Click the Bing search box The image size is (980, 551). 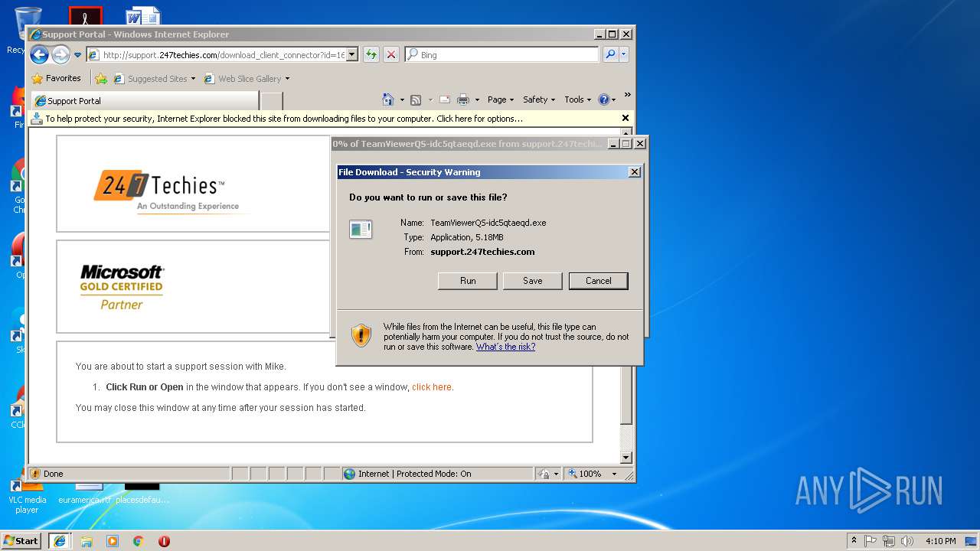(x=501, y=54)
